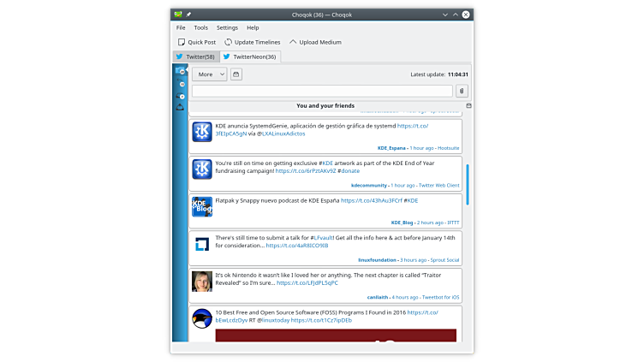The image size is (644, 362).
Task: Expand the More dropdown
Action: (209, 74)
